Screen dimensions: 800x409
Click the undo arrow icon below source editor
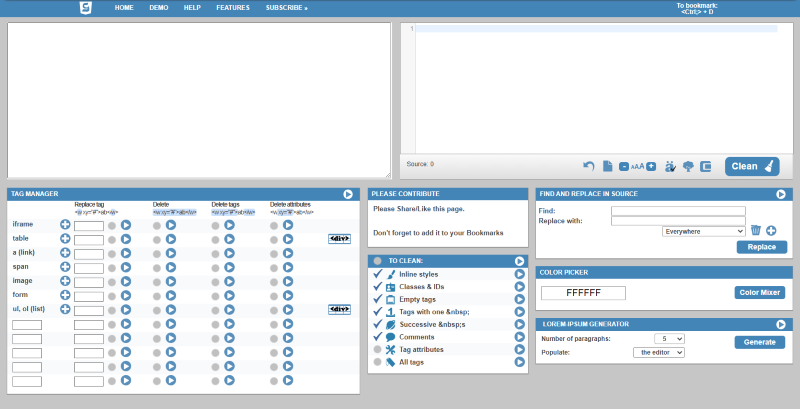pos(589,166)
